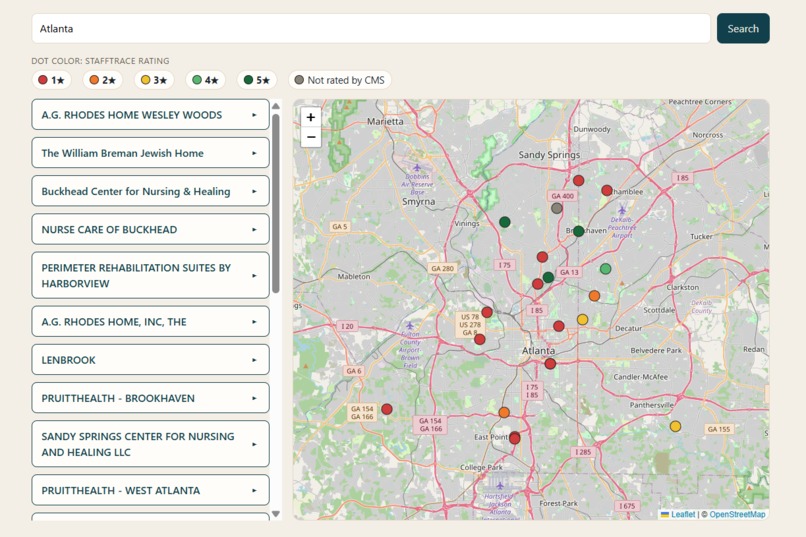Click the light green 4-star map marker
The height and width of the screenshot is (537, 806).
point(606,269)
